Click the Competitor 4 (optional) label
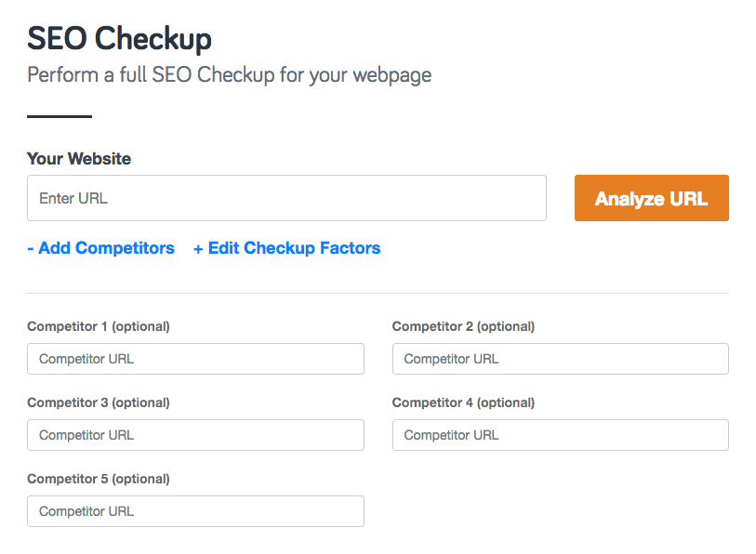Screen dimensions: 756x554 462,402
